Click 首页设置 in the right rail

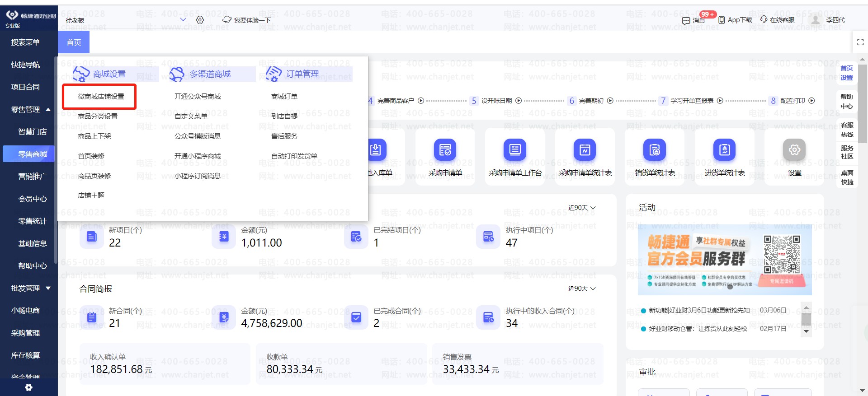[847, 73]
